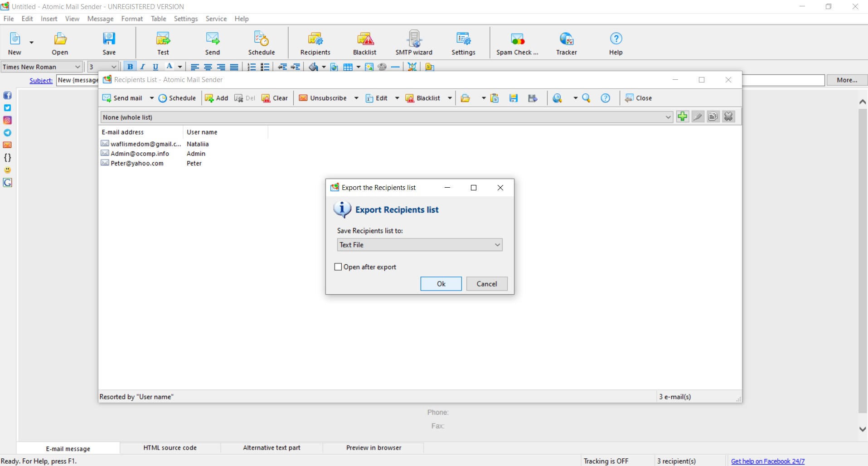The height and width of the screenshot is (466, 868).
Task: Click the copy filter icon beside green plus
Action: 713,116
